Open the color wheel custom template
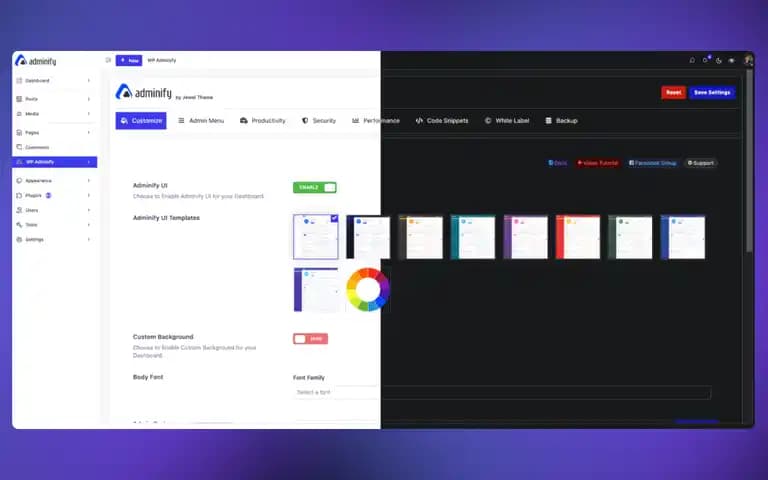The width and height of the screenshot is (768, 480). 368,289
